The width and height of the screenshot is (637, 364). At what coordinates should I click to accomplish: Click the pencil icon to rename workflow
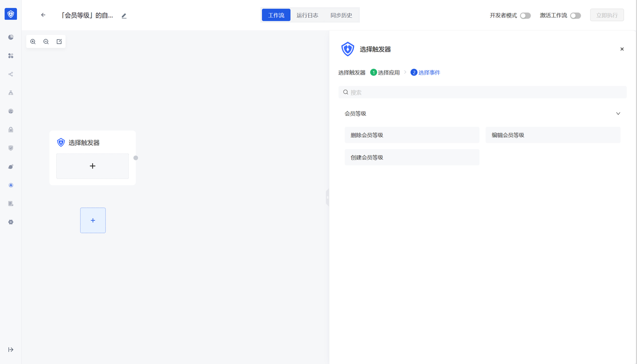point(124,16)
